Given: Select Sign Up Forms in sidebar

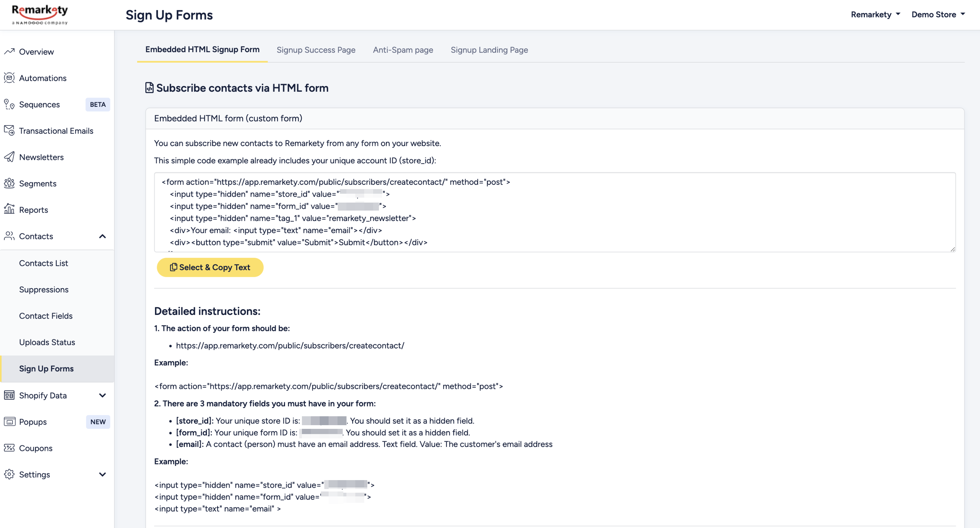Looking at the screenshot, I should 57,368.
